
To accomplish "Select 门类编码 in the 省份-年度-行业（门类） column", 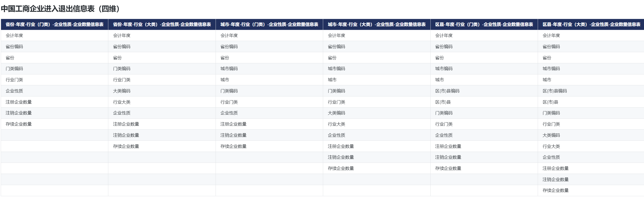I will coord(14,69).
